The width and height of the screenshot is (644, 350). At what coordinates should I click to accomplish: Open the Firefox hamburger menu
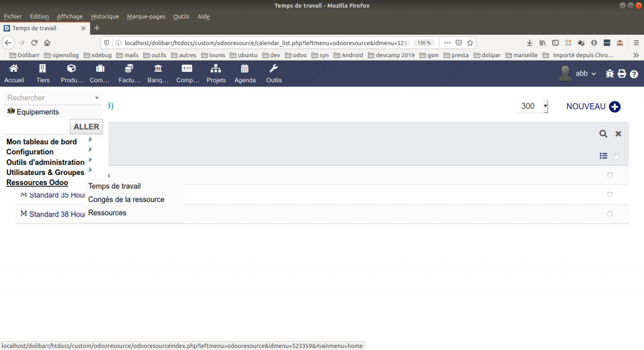coord(636,43)
